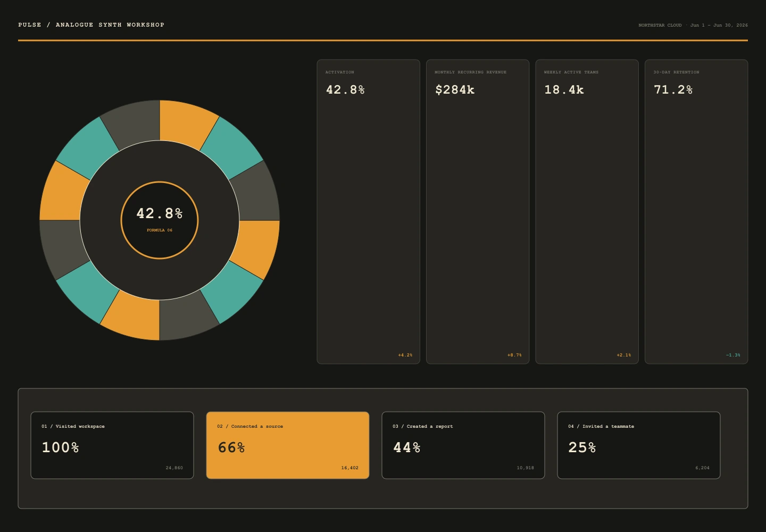Click the "71.2%" retention value
Screen dimensions: 766x532
pos(673,90)
